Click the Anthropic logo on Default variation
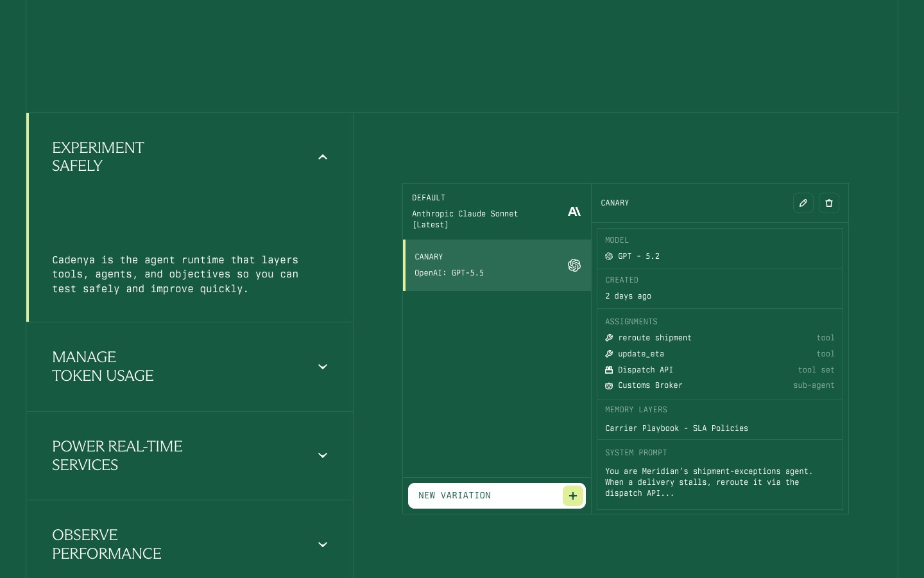 coord(574,211)
